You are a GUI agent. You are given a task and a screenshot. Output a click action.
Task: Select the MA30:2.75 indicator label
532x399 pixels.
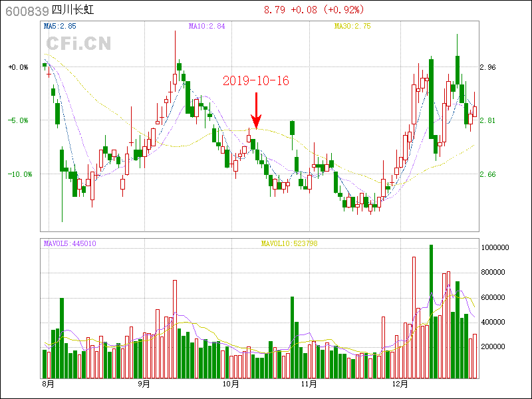353,26
